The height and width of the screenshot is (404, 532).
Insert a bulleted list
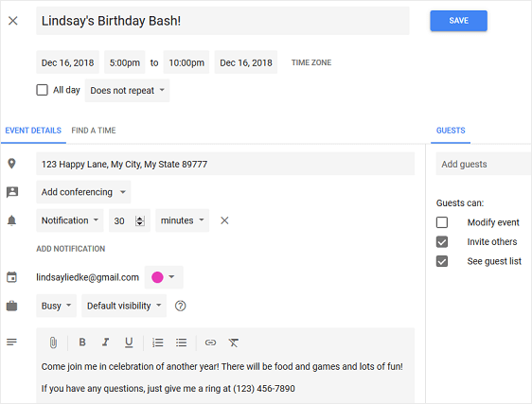[181, 343]
